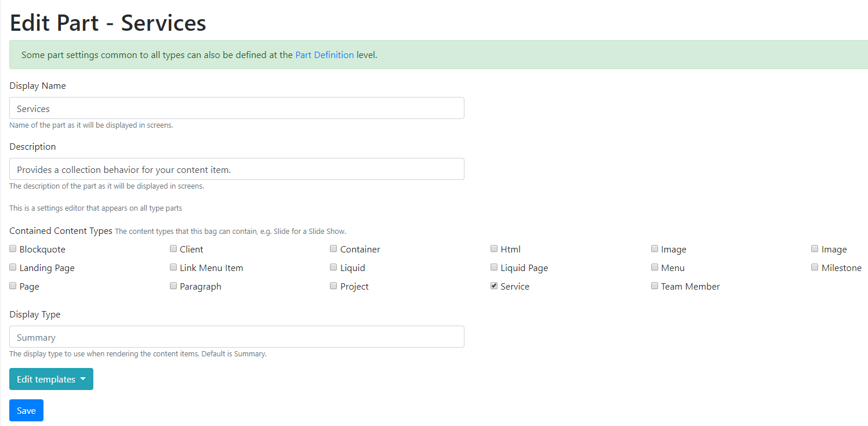Check the Landing Page checkbox

pyautogui.click(x=13, y=267)
